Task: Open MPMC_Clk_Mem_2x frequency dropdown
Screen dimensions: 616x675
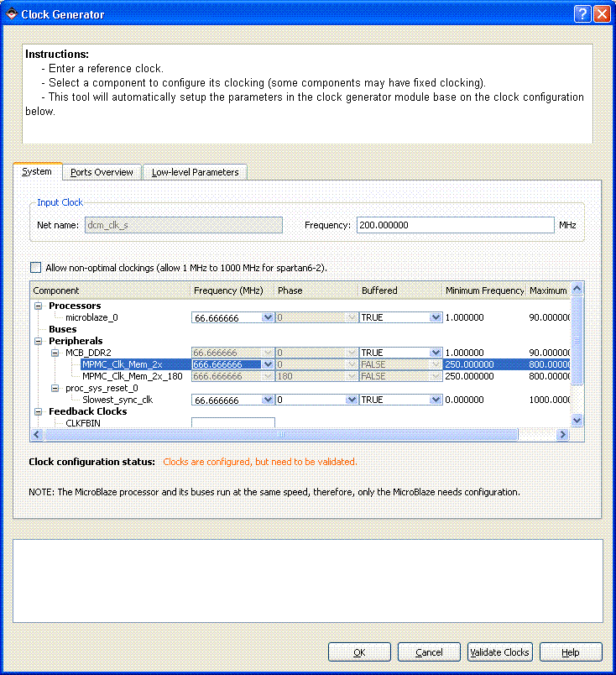Action: point(268,365)
